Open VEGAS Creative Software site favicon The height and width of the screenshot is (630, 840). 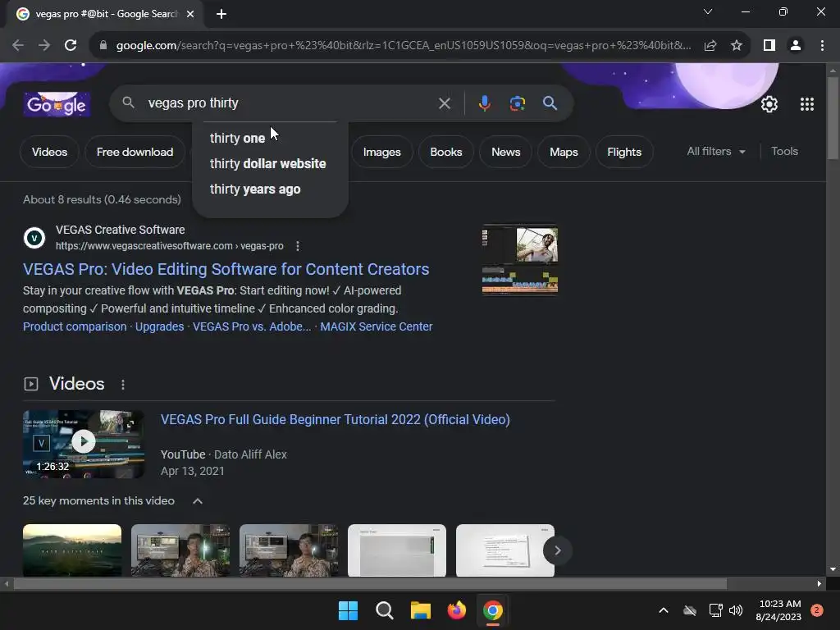coord(34,237)
